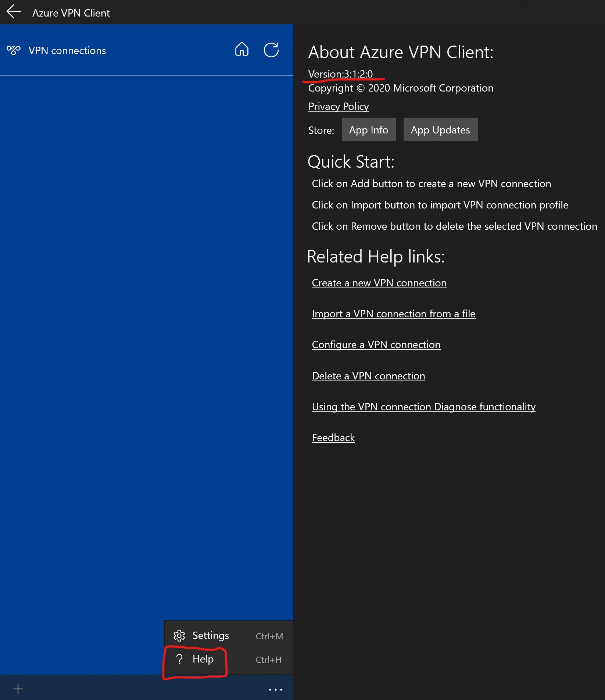Open Configure a VPN connection link
Viewport: 605px width, 700px height.
point(376,344)
